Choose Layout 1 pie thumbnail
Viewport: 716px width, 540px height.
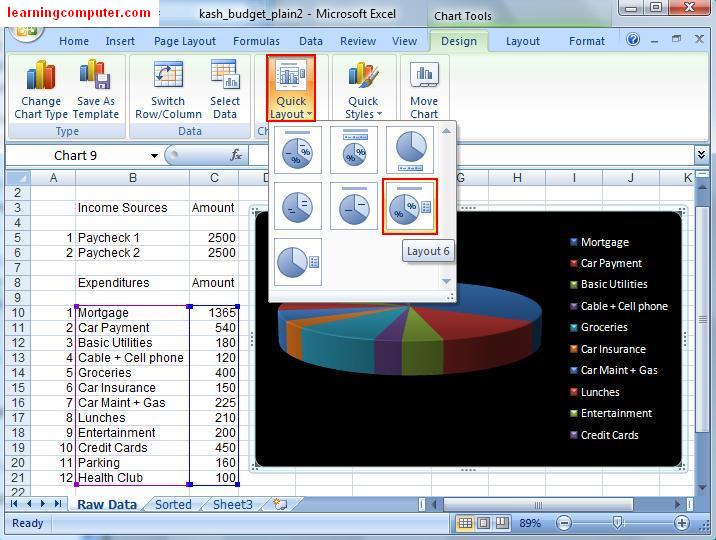[298, 150]
